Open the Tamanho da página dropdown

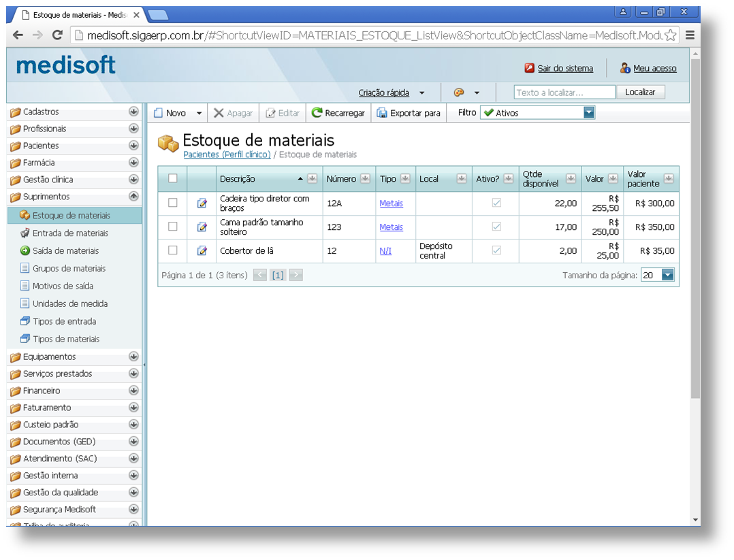click(x=668, y=275)
